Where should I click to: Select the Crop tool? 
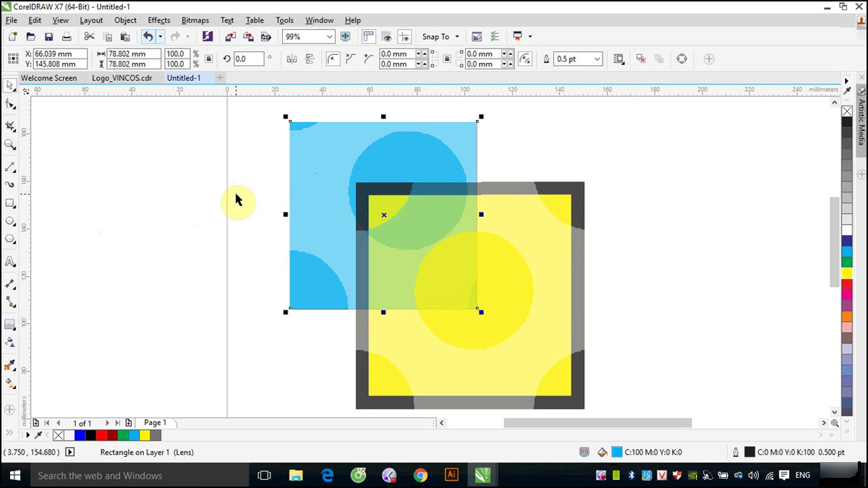[10, 126]
